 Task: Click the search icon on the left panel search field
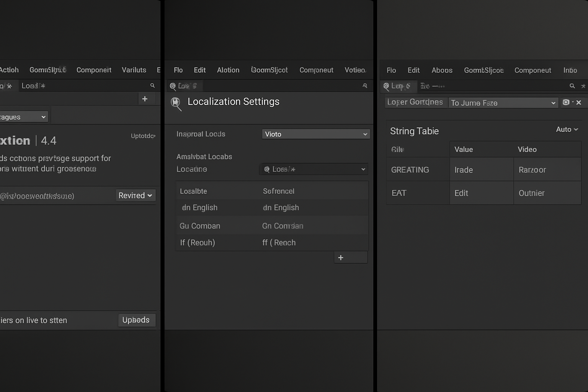(x=152, y=85)
